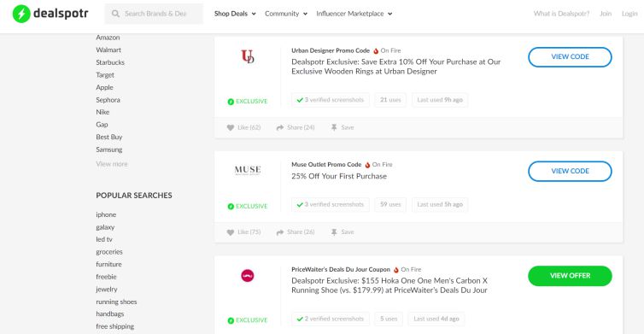View offer for Hoka One One running shoe
Screen dimensions: 644x334
570,276
